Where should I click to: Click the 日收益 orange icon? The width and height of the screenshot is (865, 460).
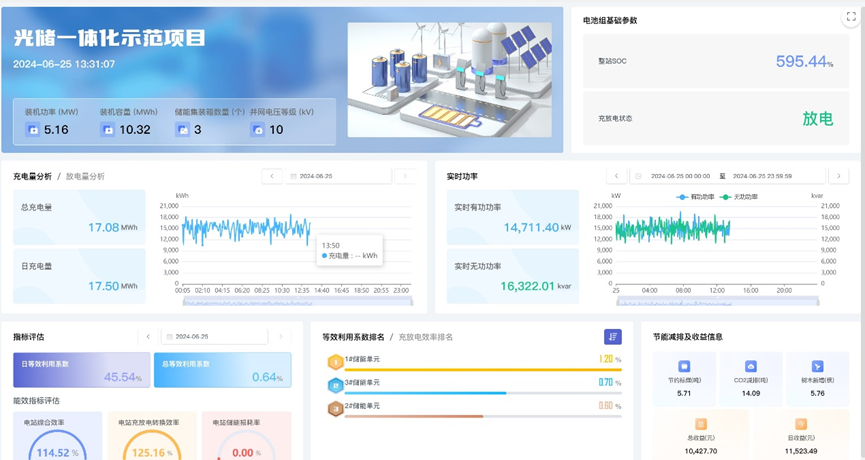(801, 424)
